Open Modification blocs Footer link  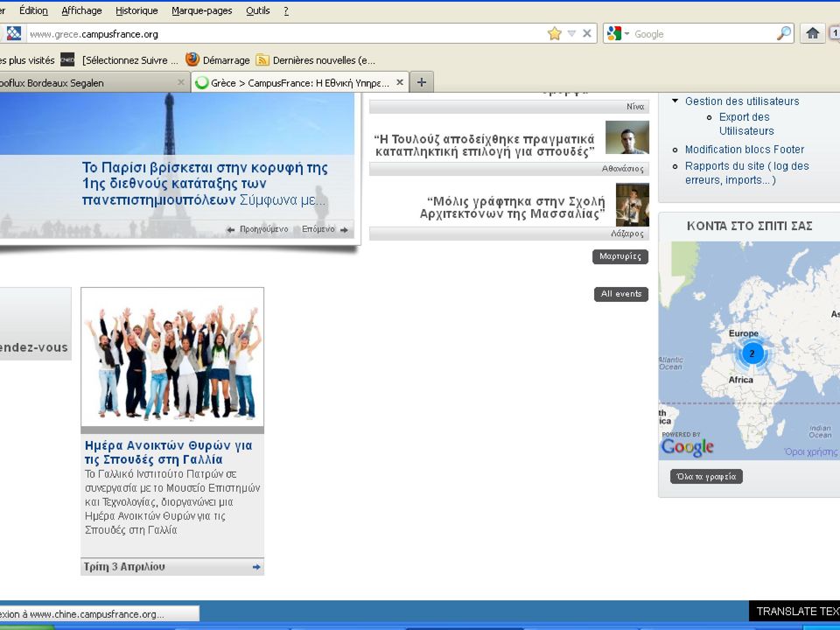point(744,150)
